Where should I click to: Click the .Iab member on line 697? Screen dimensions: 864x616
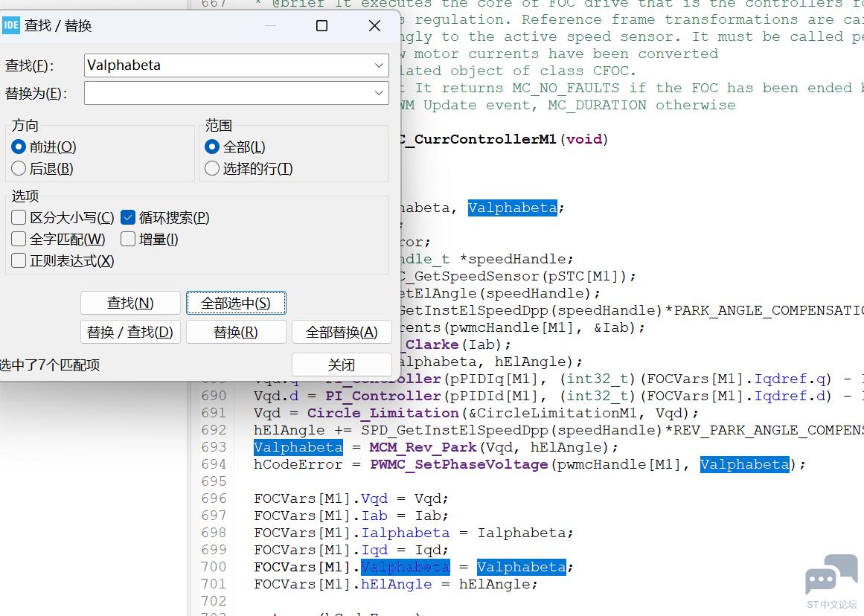point(374,516)
